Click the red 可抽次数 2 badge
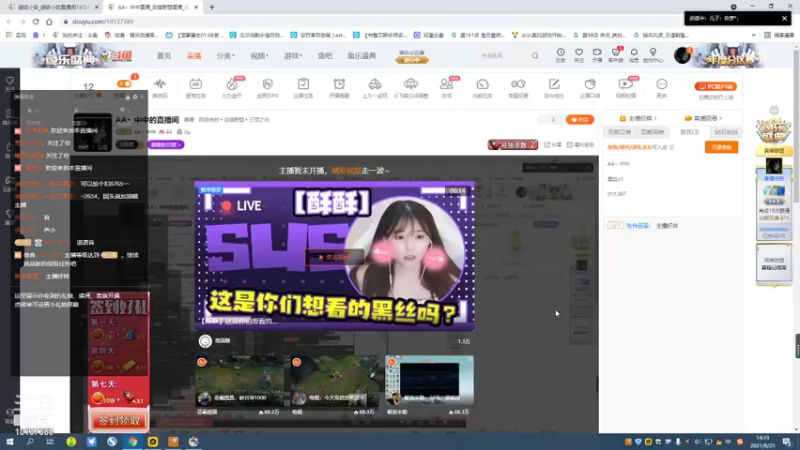The image size is (800, 450). (512, 145)
